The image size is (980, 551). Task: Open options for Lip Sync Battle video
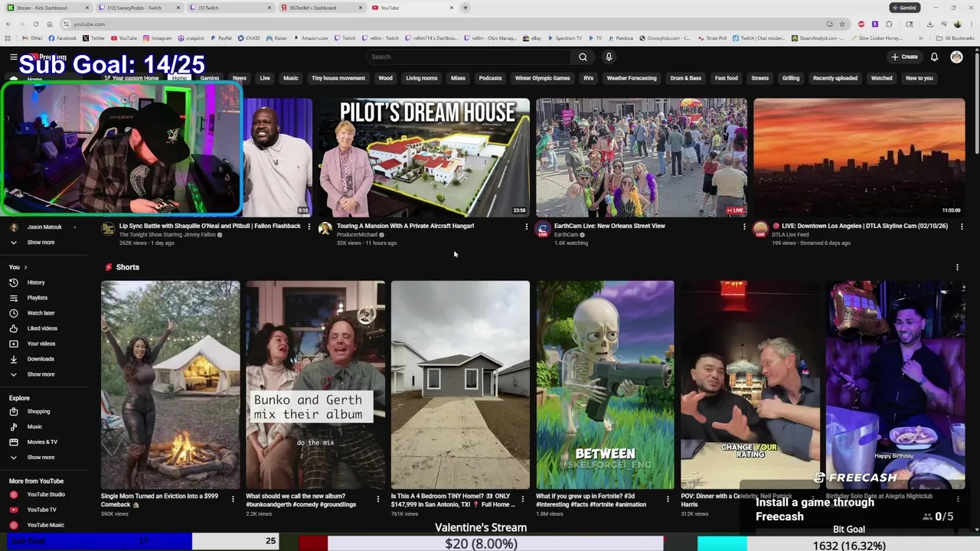pyautogui.click(x=309, y=227)
